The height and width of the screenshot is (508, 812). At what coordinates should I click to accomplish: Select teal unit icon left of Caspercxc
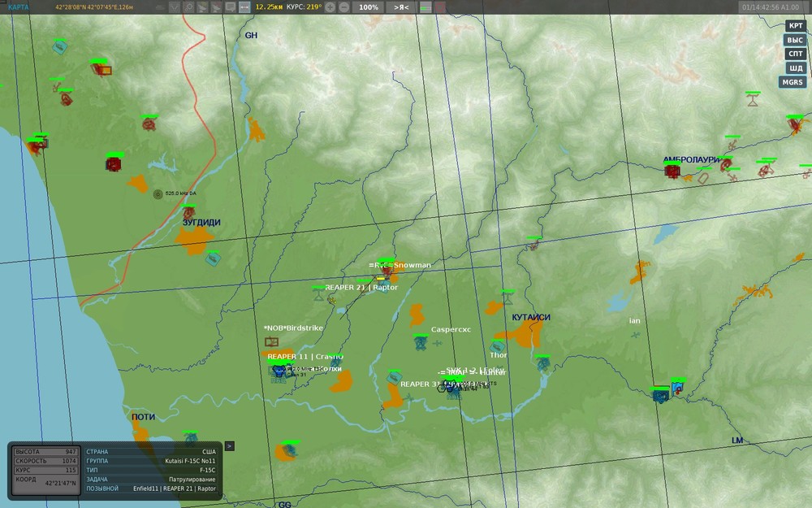pos(421,342)
